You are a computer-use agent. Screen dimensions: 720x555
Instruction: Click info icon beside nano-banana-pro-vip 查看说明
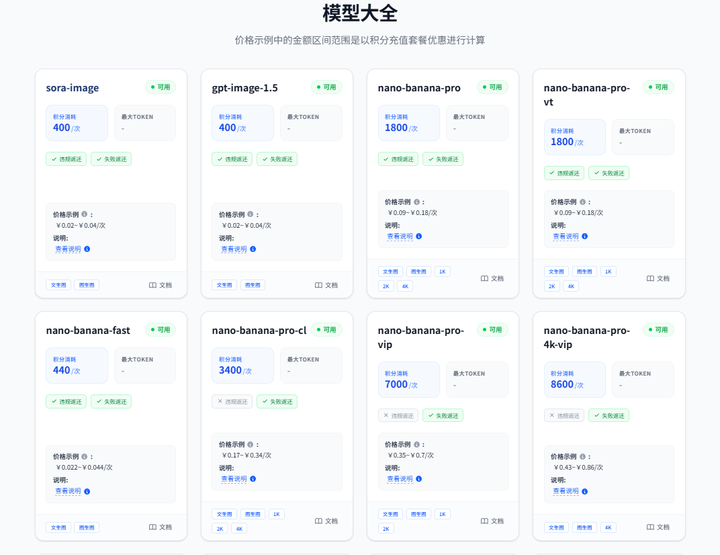pyautogui.click(x=419, y=479)
